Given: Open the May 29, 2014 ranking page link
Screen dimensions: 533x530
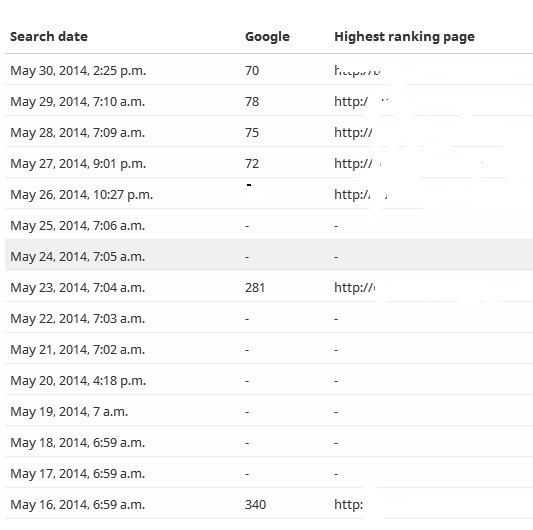Looking at the screenshot, I should (x=360, y=101).
